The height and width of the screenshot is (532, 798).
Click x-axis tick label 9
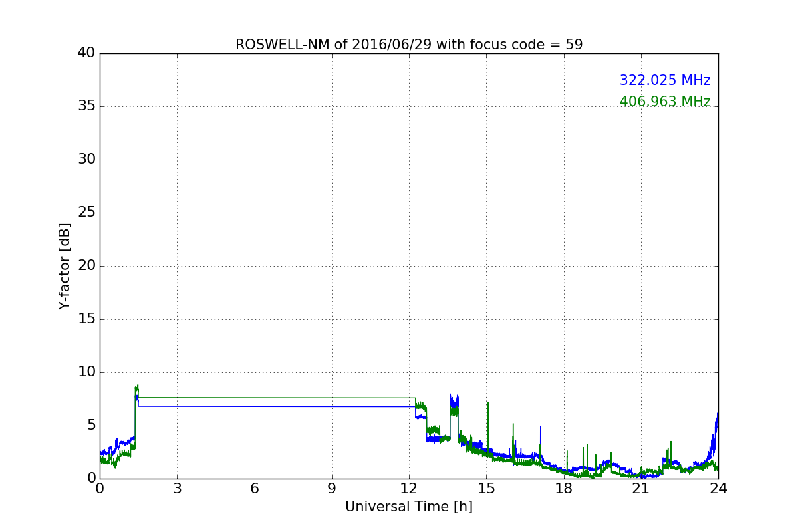[332, 488]
